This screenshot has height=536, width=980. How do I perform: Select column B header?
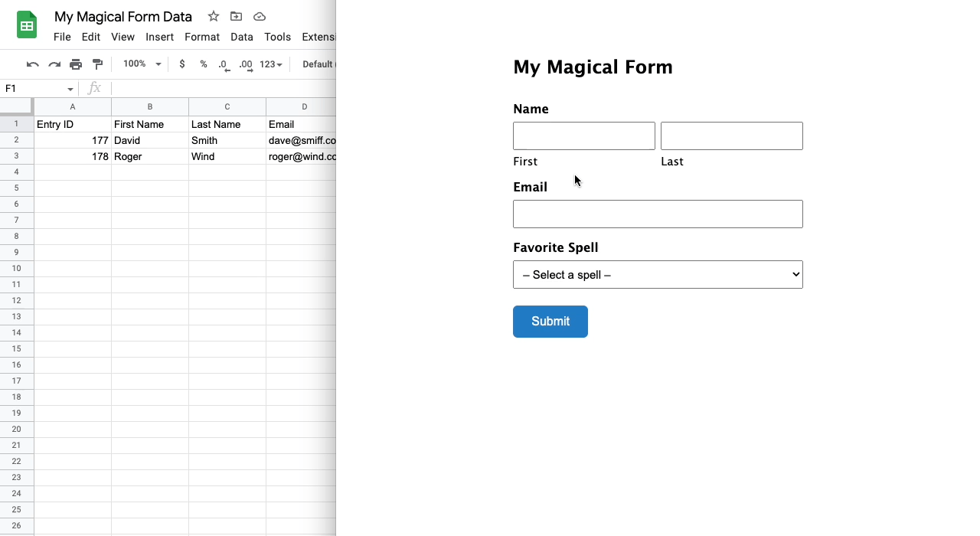150,107
